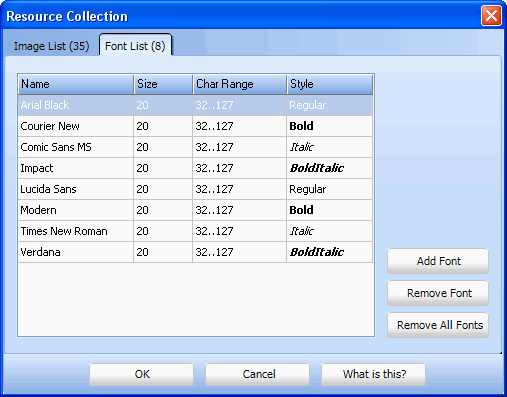The image size is (507, 397).
Task: Sort by the Style column header
Action: coord(330,84)
